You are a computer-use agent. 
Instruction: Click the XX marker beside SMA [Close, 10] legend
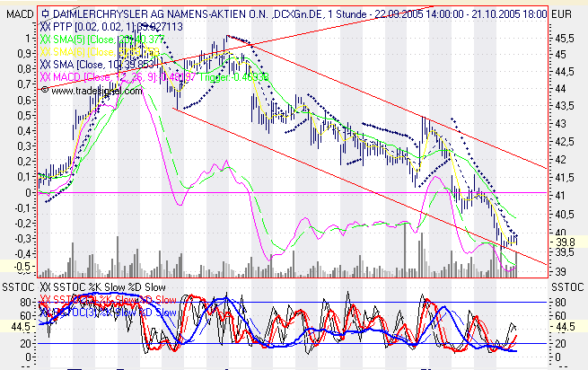[46, 64]
